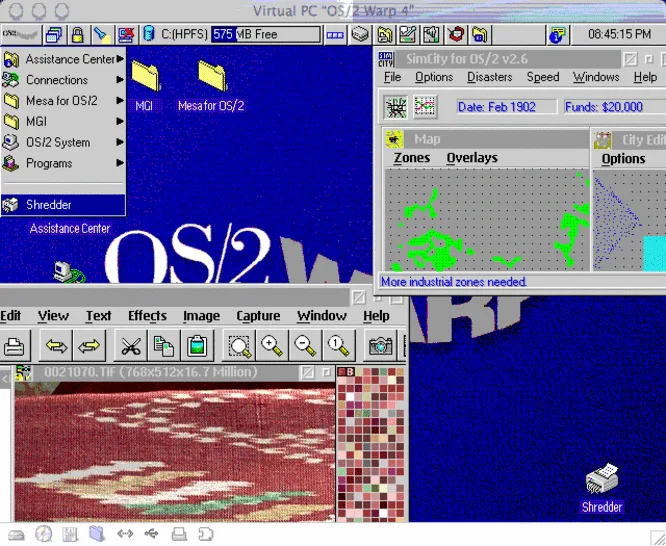This screenshot has height=546, width=666.
Task: Click the Zoom 1:1 magnifier icon
Action: point(339,346)
